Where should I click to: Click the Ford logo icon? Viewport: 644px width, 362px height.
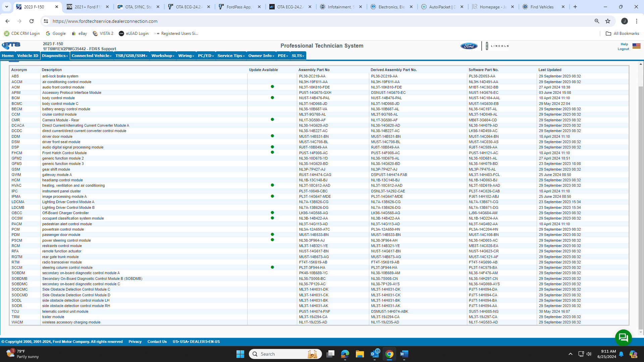tap(467, 46)
